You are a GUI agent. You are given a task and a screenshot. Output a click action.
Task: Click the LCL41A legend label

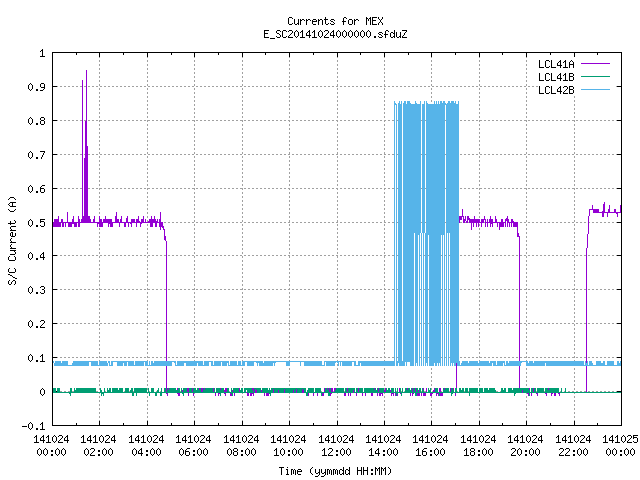556,64
